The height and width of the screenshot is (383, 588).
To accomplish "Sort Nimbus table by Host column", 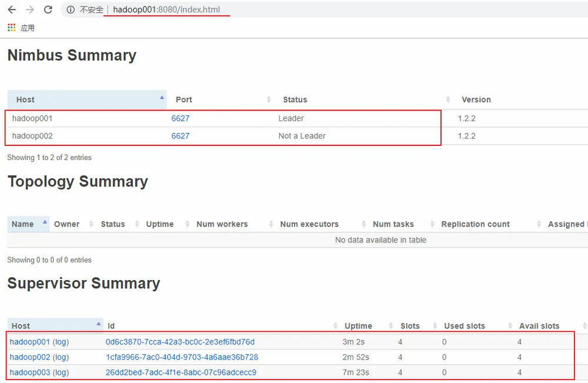I will coord(87,99).
